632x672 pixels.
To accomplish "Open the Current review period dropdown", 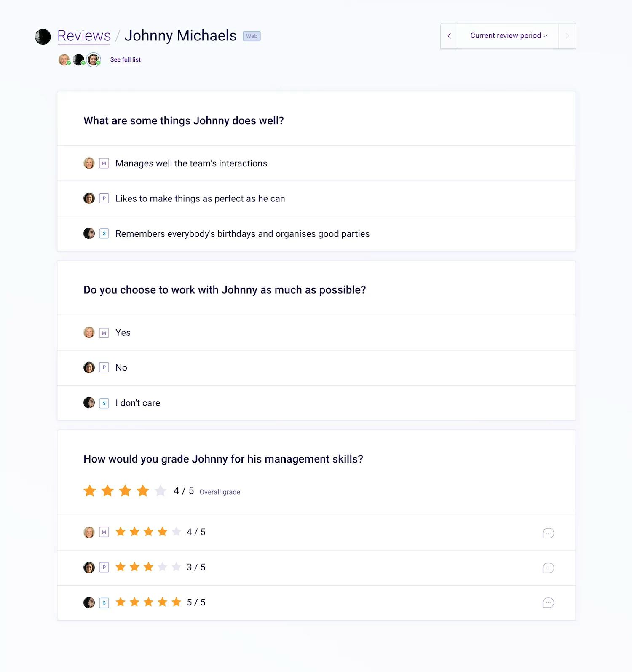I will click(x=508, y=36).
